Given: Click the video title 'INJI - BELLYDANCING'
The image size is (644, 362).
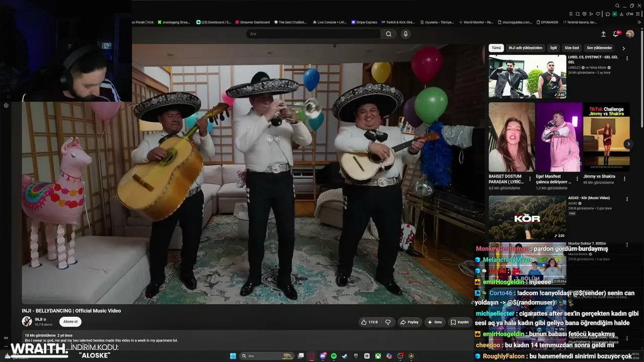Looking at the screenshot, I should click(71, 311).
